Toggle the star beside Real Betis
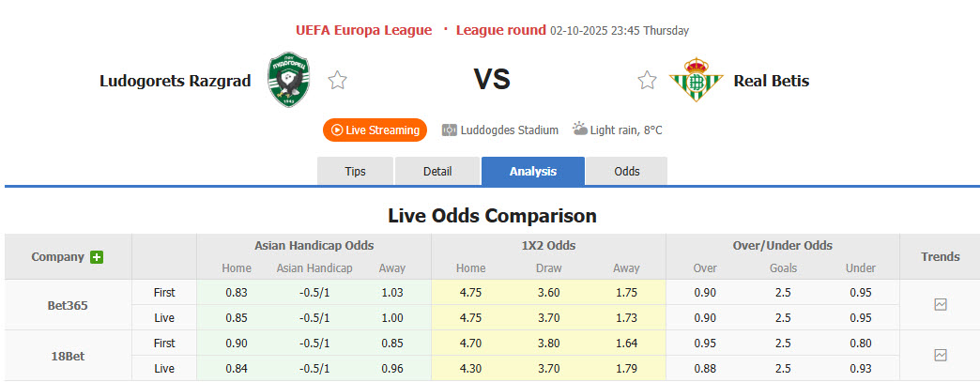Screen dimensions: 980x382 (647, 81)
